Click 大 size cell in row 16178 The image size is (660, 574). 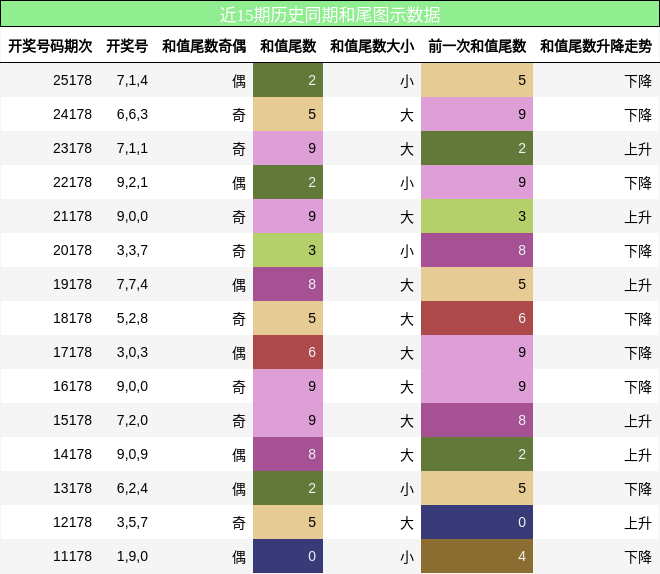tap(407, 387)
